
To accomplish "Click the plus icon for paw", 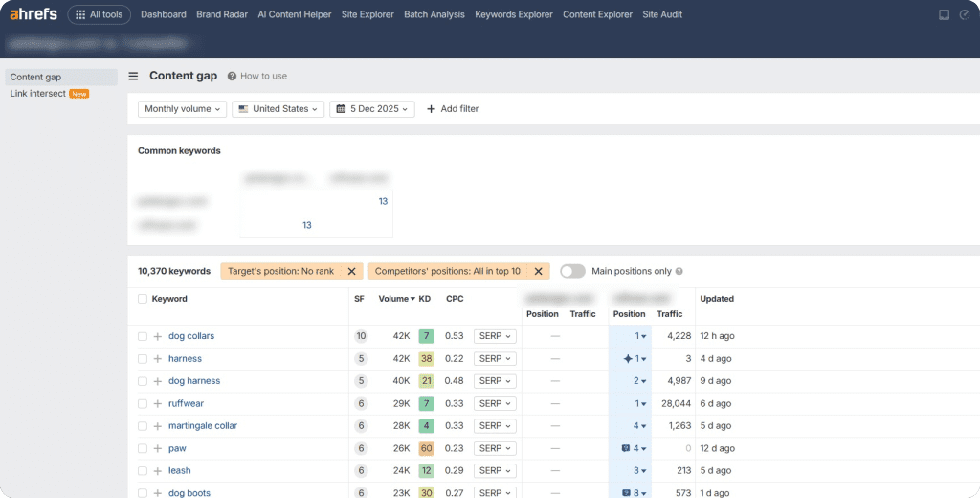I will (x=158, y=448).
